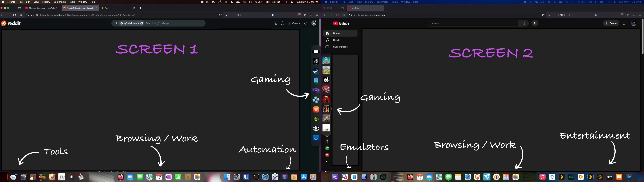Click the YouTube voice search microphone

(x=535, y=23)
